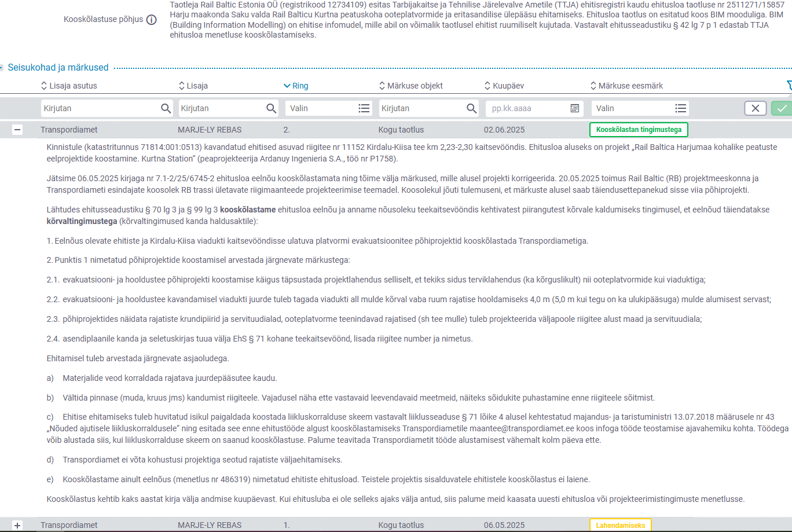Apply filters with the green checkmark button
Viewport: 792px width, 532px height.
782,108
